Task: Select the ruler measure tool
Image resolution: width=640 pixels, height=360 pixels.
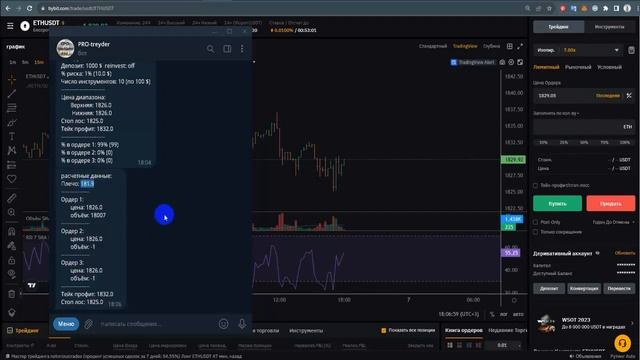Action: pos(11,198)
